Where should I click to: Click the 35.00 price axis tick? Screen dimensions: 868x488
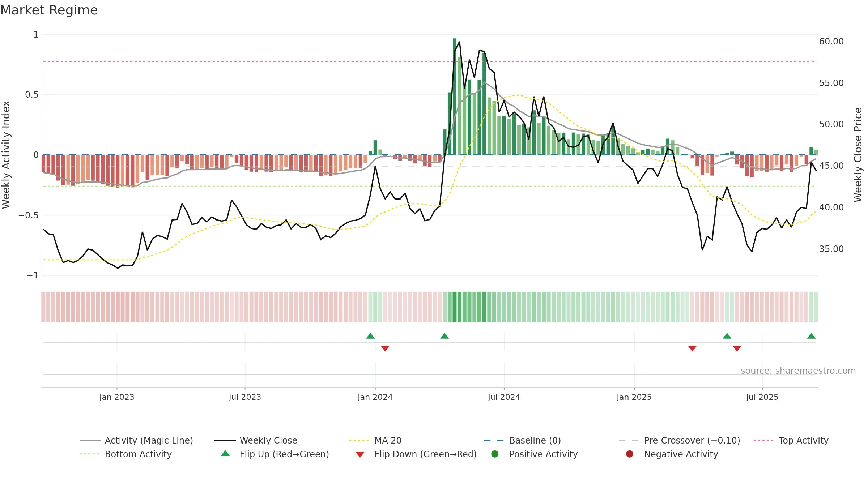[x=831, y=249]
